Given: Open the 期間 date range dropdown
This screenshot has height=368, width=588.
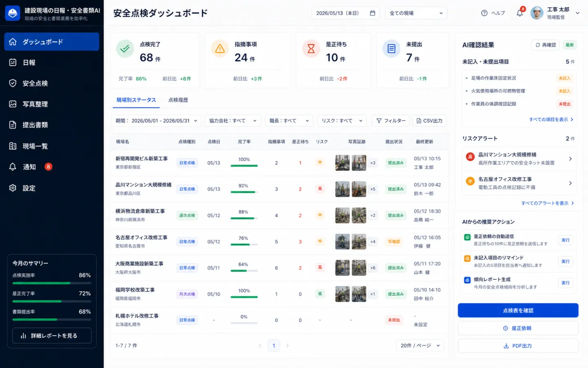Looking at the screenshot, I should click(156, 121).
